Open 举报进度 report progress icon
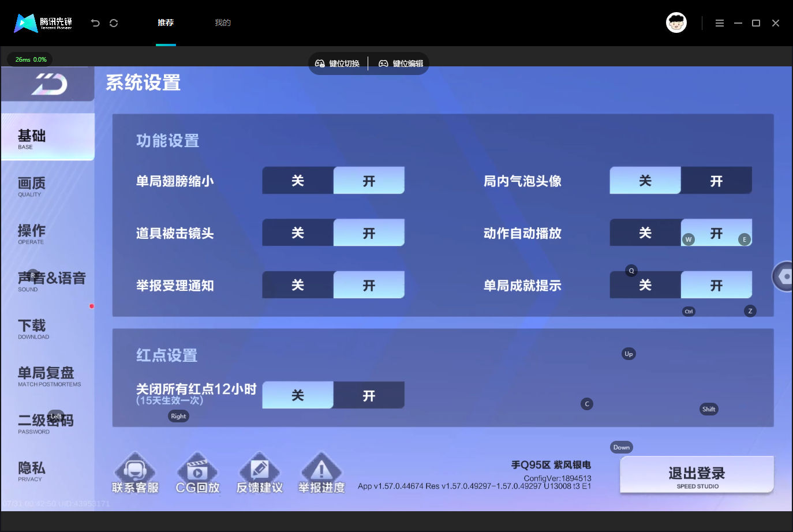The image size is (793, 532). 321,473
